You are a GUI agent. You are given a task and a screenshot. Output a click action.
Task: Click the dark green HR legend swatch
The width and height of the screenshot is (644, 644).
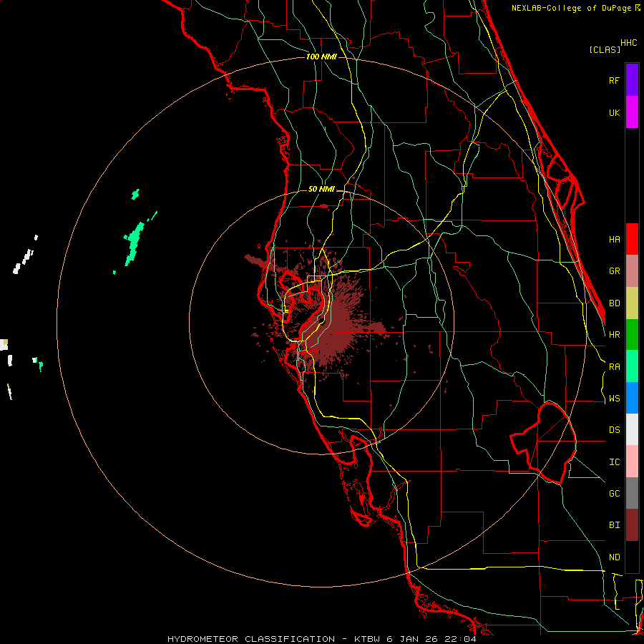[x=632, y=335]
